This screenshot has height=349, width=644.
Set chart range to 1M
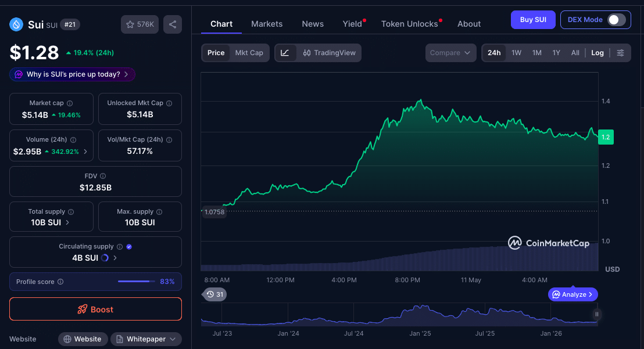click(537, 53)
